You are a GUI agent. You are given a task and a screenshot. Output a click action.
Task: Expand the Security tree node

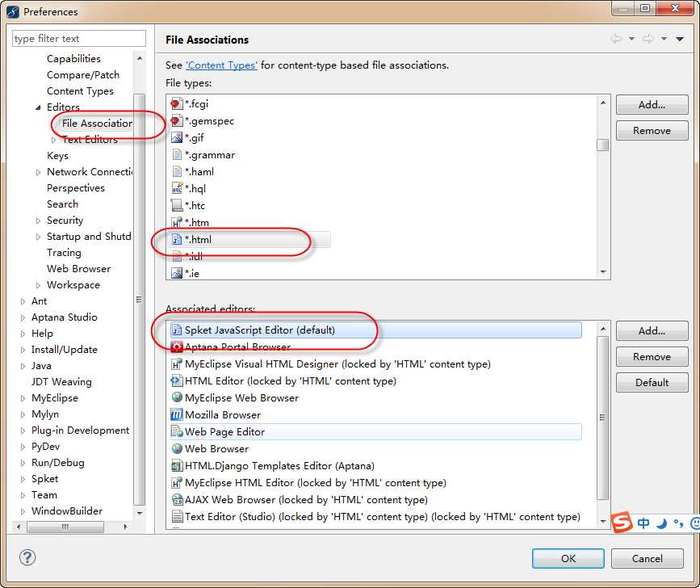pyautogui.click(x=38, y=220)
